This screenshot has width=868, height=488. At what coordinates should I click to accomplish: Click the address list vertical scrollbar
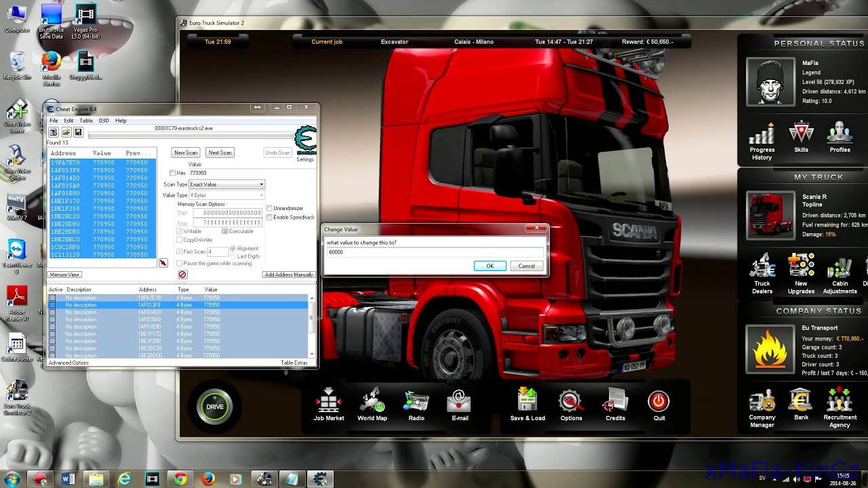[312, 325]
